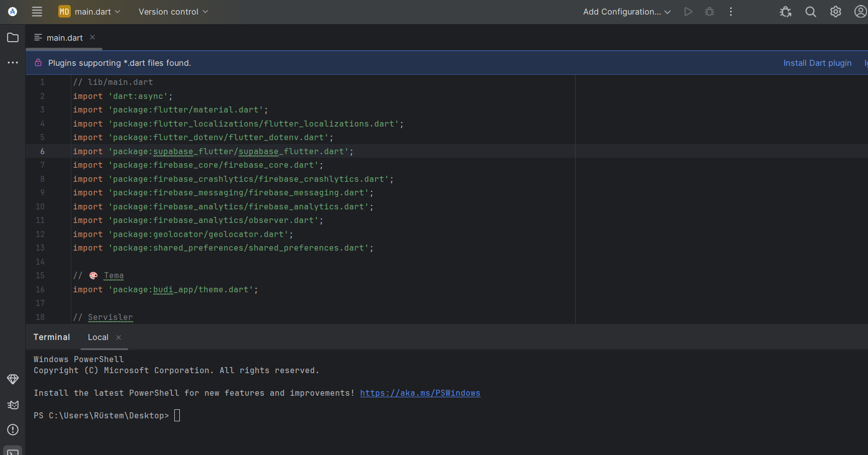Click the firebase_core import line
This screenshot has height=455, width=868.
(x=198, y=165)
